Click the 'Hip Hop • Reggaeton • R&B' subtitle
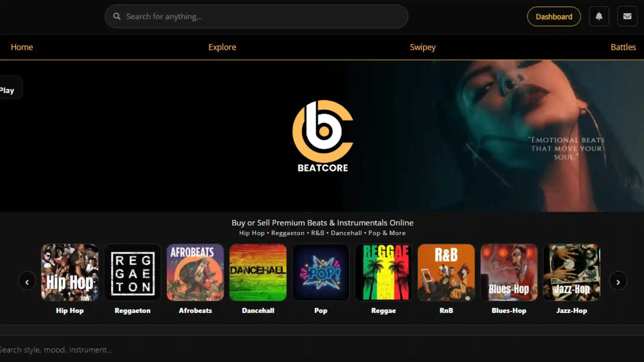 point(322,233)
